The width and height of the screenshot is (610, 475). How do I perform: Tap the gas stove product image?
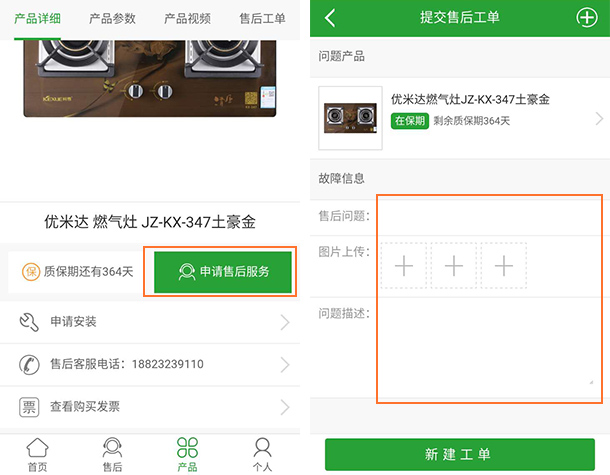point(150,78)
